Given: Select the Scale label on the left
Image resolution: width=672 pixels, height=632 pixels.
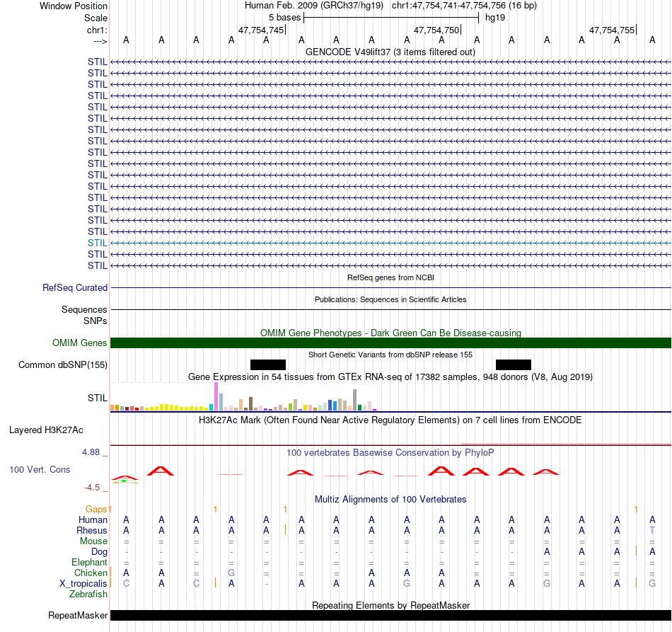Looking at the screenshot, I should point(95,18).
